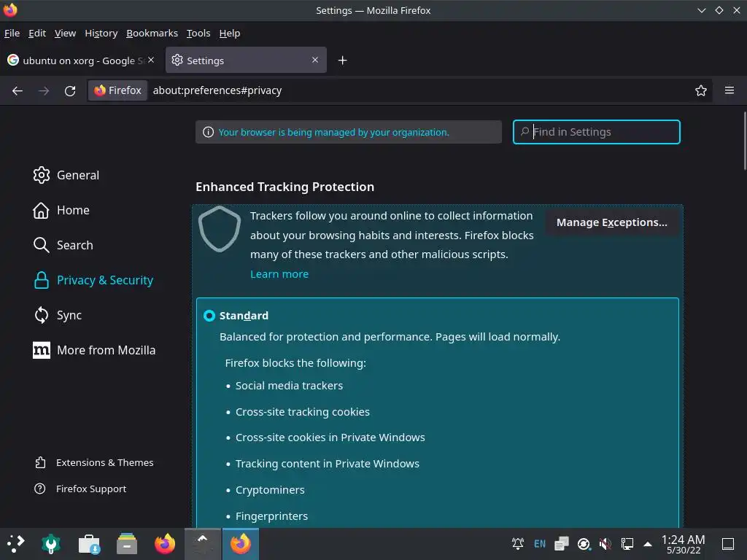Open the Help menu
Screen dimensions: 747x560
tap(230, 34)
